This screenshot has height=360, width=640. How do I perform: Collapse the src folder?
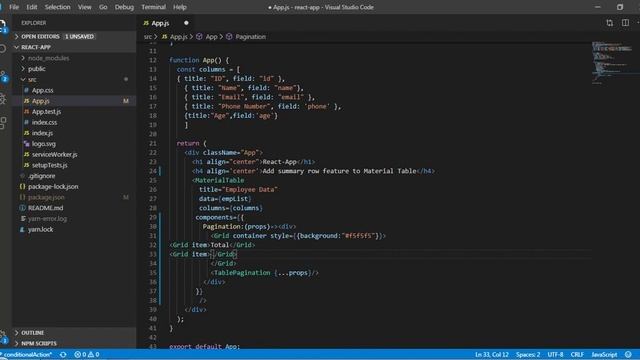[23, 80]
